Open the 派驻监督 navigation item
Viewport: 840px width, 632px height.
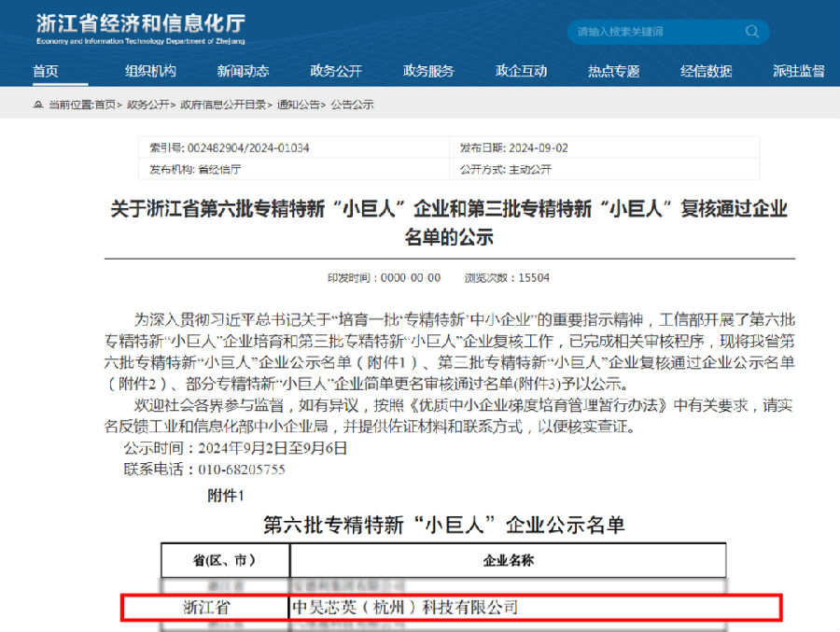(x=798, y=71)
